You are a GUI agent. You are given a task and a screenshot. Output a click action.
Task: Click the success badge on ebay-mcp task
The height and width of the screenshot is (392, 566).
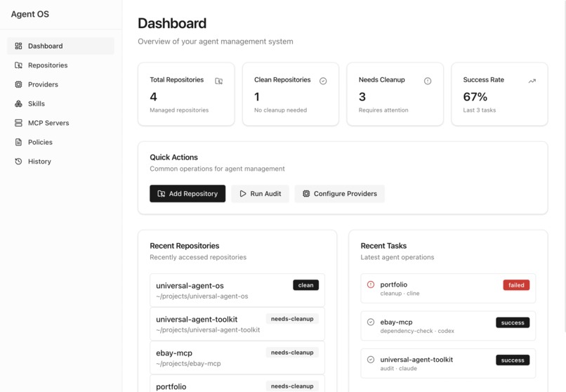pyautogui.click(x=513, y=322)
